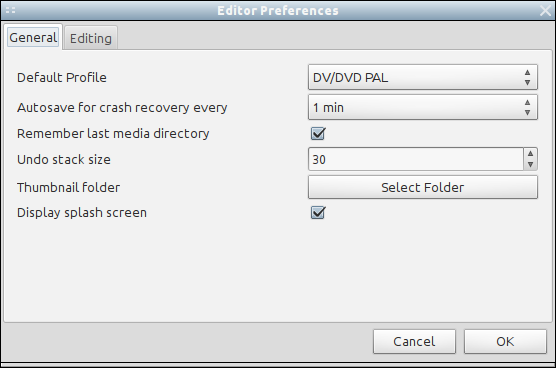556x368 pixels.
Task: Close the Editor Preferences window
Action: click(x=545, y=11)
